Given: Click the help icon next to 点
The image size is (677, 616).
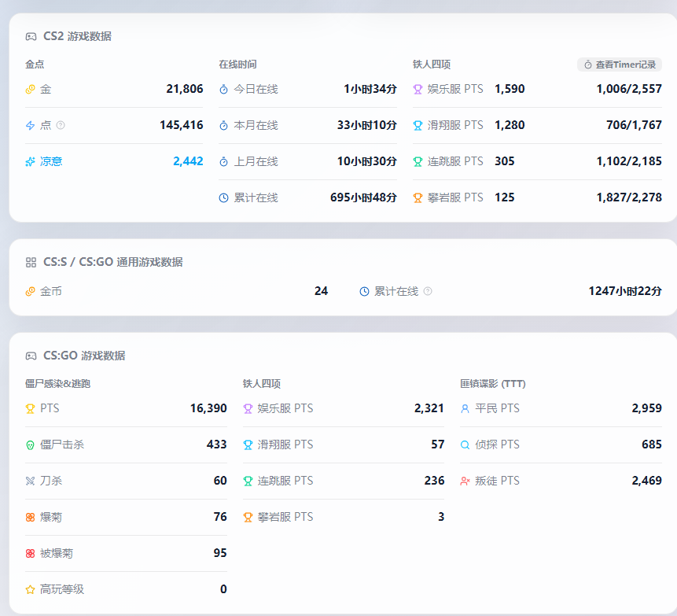Looking at the screenshot, I should pos(61,125).
